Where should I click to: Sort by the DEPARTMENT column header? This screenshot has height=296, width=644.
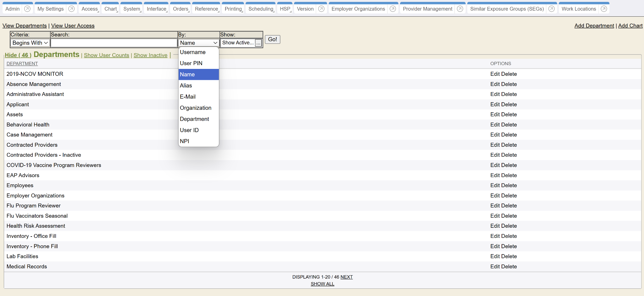22,64
